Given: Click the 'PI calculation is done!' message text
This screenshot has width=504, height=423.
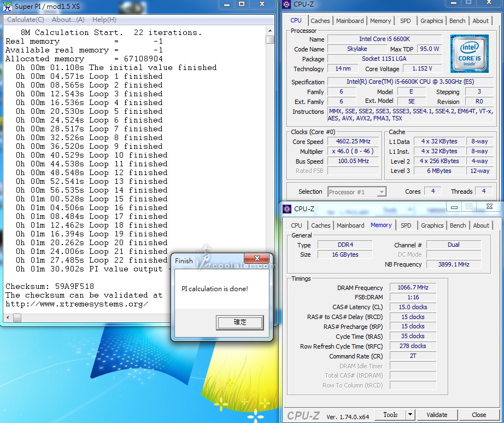Looking at the screenshot, I should 215,289.
